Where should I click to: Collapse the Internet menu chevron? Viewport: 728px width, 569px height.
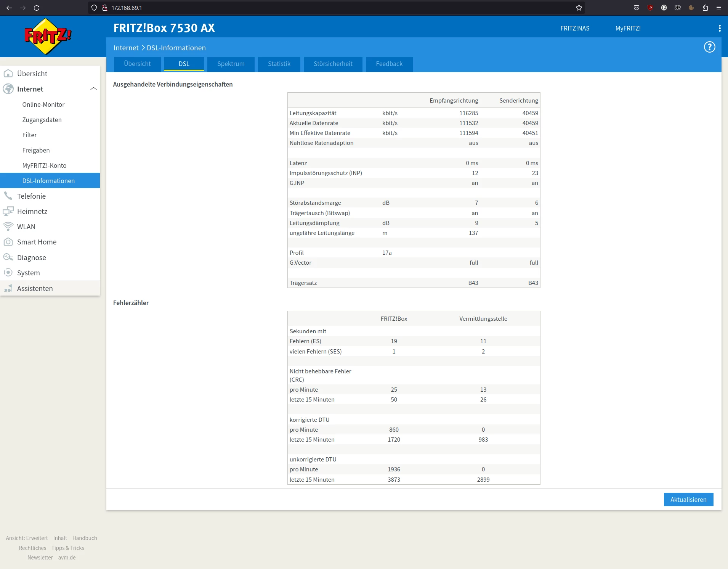point(93,89)
